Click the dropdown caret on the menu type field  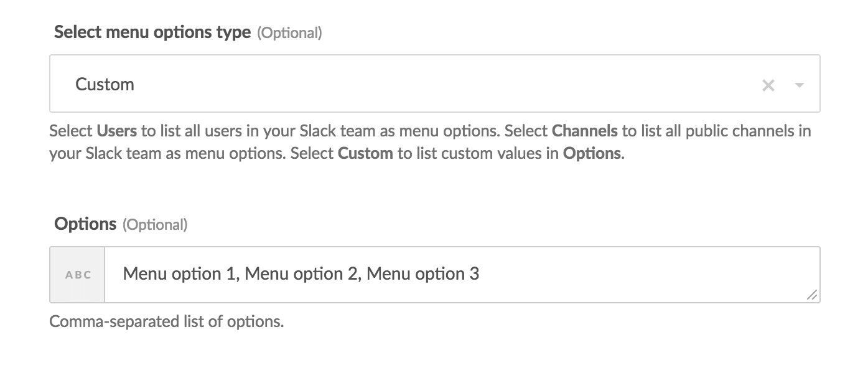(x=798, y=85)
